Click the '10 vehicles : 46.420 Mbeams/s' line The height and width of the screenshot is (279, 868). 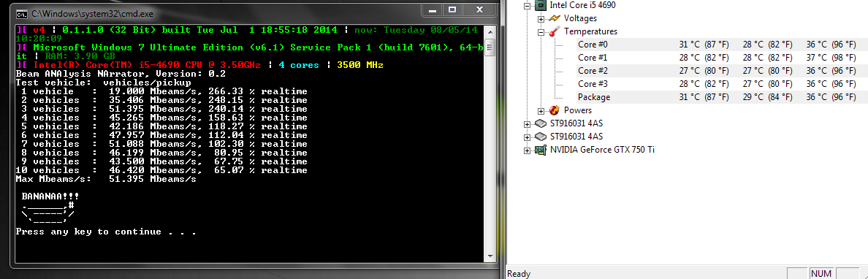pyautogui.click(x=161, y=170)
